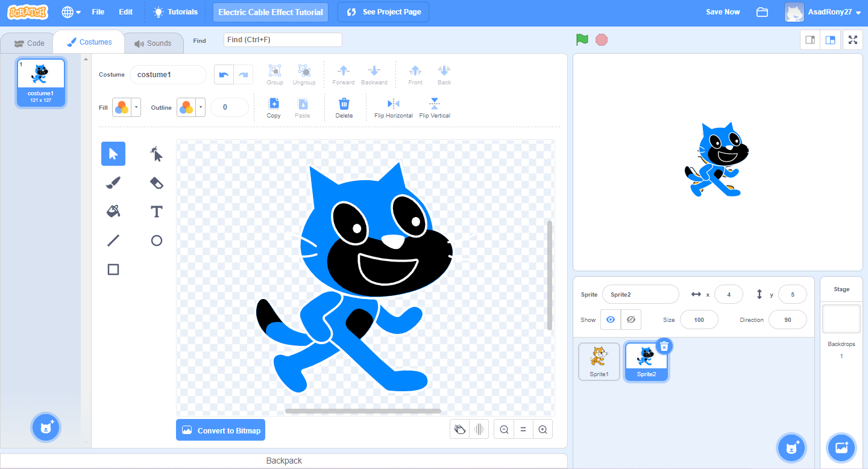This screenshot has width=868, height=469.
Task: Select the Rectangle tool
Action: click(x=113, y=269)
